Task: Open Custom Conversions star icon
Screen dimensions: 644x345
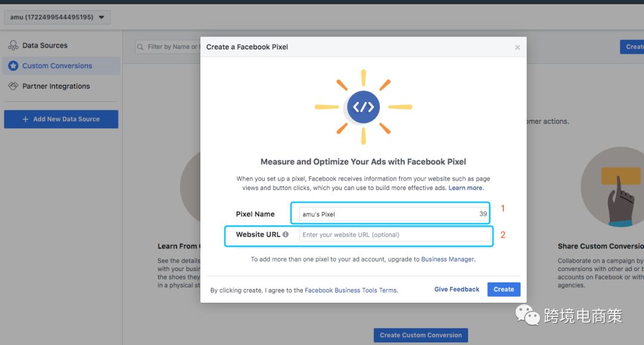Action: (13, 66)
